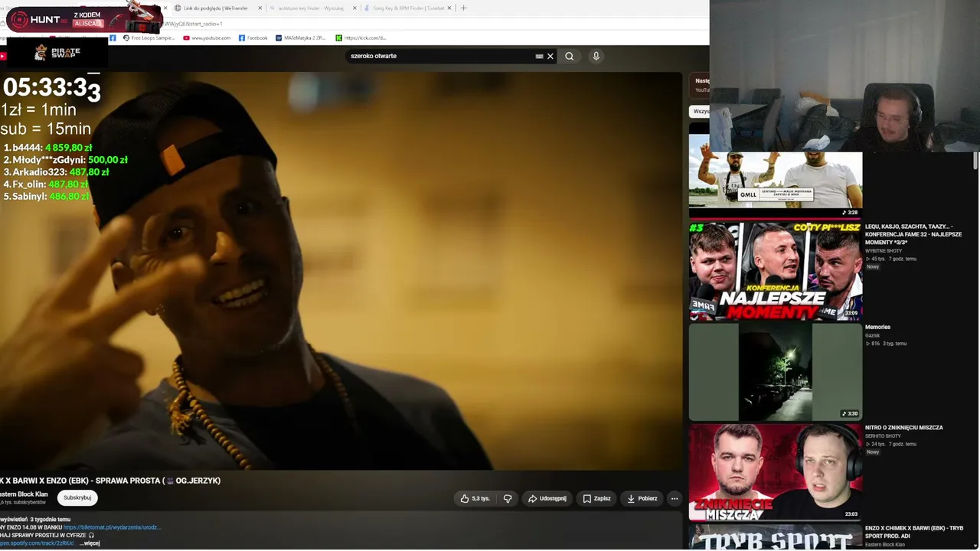The width and height of the screenshot is (980, 551).
Task: Open the more actions three-dot menu
Action: (675, 498)
